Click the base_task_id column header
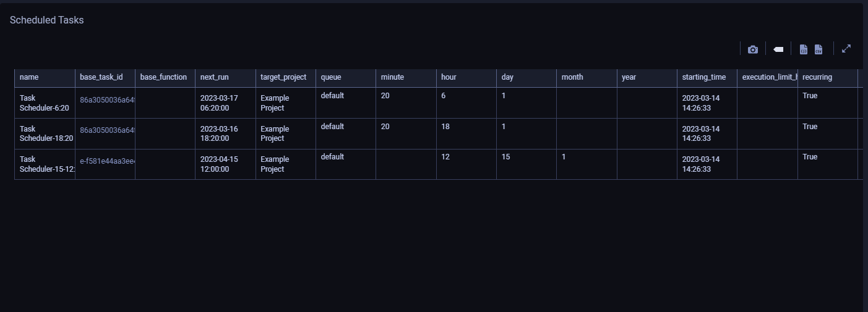 pos(101,77)
